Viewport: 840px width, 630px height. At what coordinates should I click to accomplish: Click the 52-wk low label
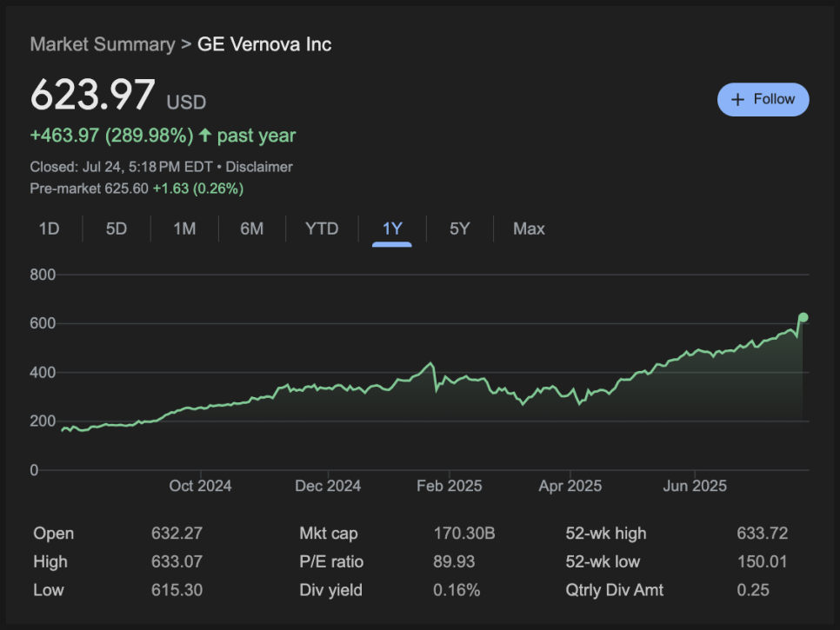click(x=603, y=561)
